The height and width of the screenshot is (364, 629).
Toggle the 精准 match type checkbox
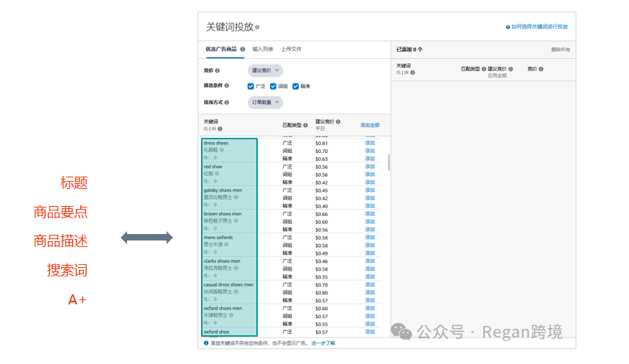(295, 86)
